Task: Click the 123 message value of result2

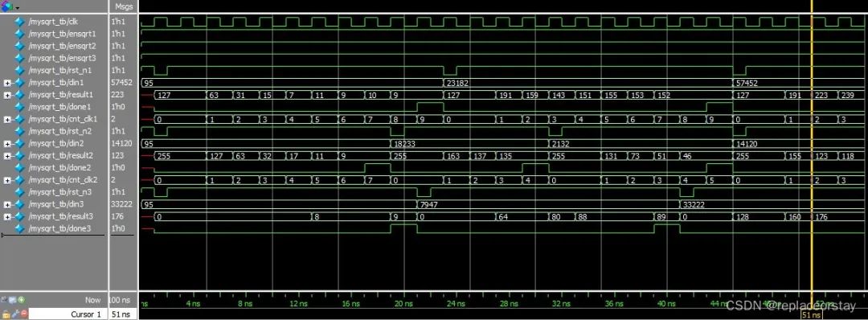Action: tap(117, 156)
